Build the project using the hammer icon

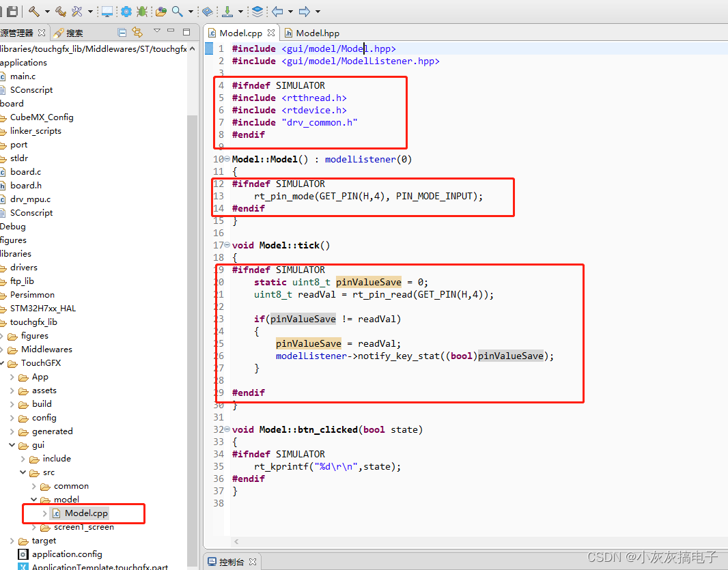click(33, 12)
